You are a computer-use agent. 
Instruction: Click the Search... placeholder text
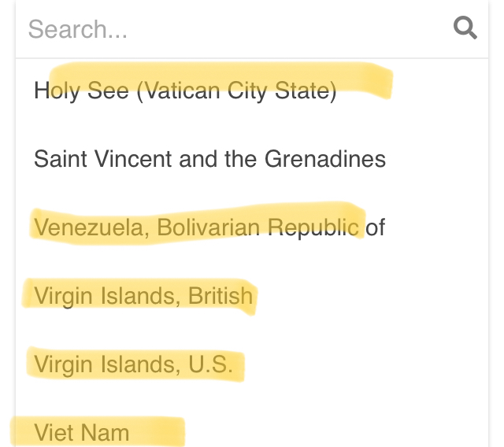78,29
